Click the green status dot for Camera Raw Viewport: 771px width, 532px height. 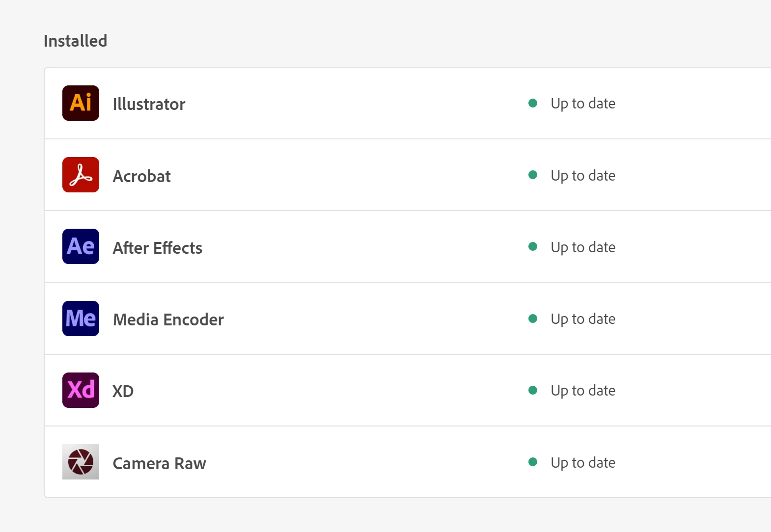[533, 462]
